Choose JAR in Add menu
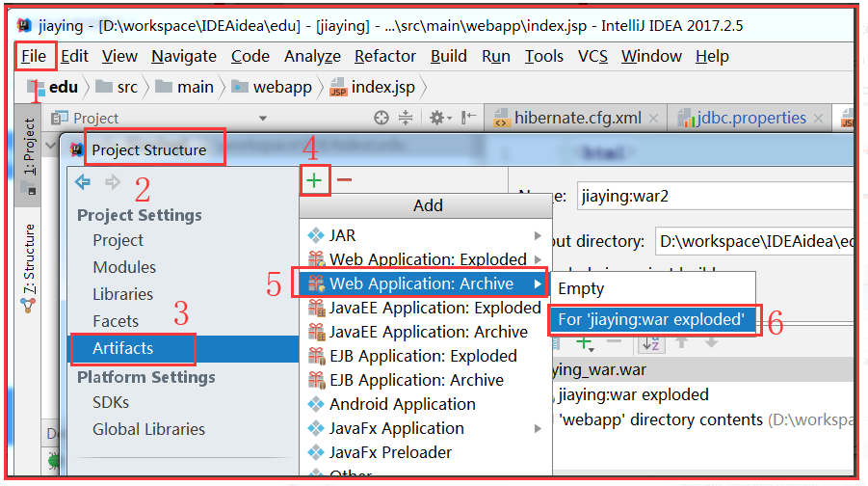This screenshot has width=868, height=486. coord(426,235)
